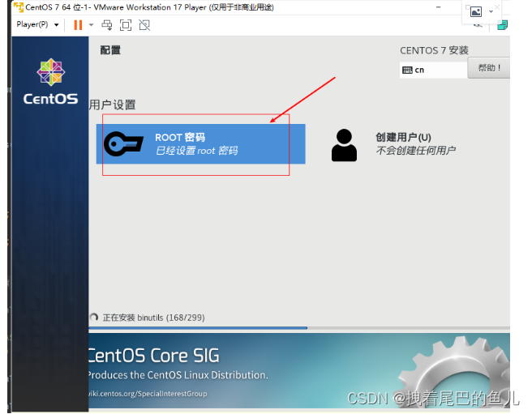The image size is (532, 414).
Task: Click the installing binutils status text
Action: click(x=154, y=318)
